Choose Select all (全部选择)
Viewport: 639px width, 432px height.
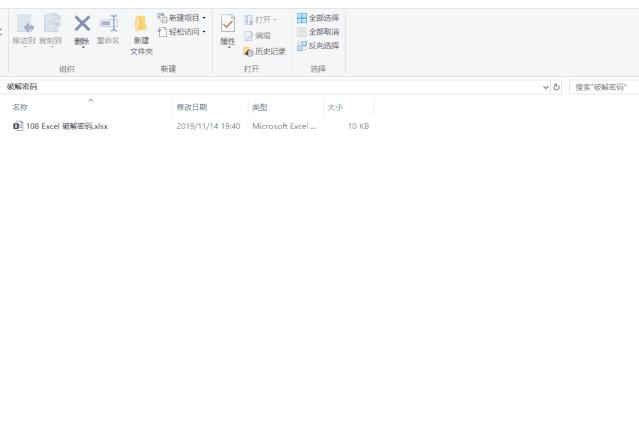(x=318, y=18)
